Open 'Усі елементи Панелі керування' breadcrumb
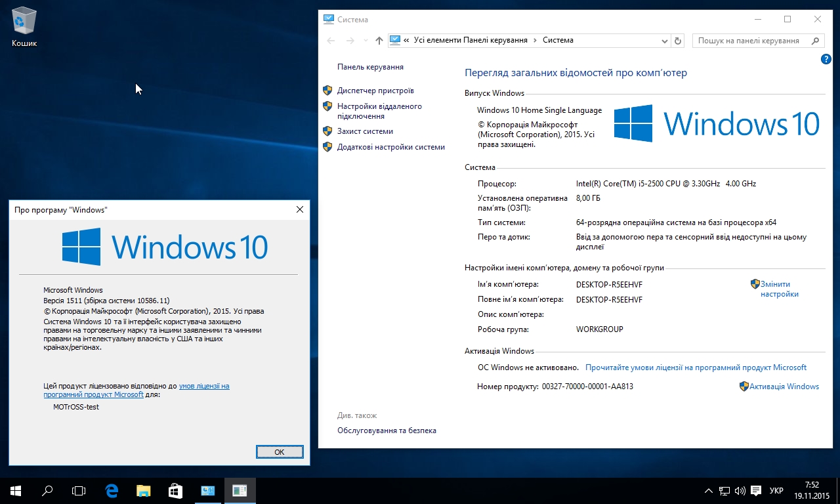Image resolution: width=840 pixels, height=504 pixels. [471, 40]
